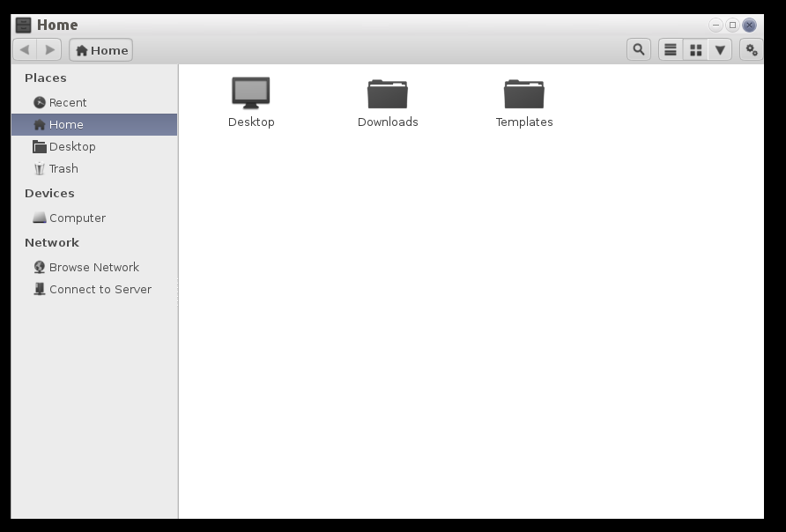Click the Places section header
The height and width of the screenshot is (532, 786).
click(x=46, y=78)
